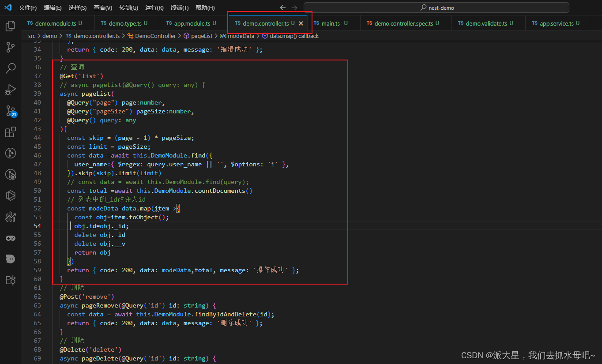The width and height of the screenshot is (602, 364).
Task: Open the 文件(F) menu
Action: click(28, 8)
